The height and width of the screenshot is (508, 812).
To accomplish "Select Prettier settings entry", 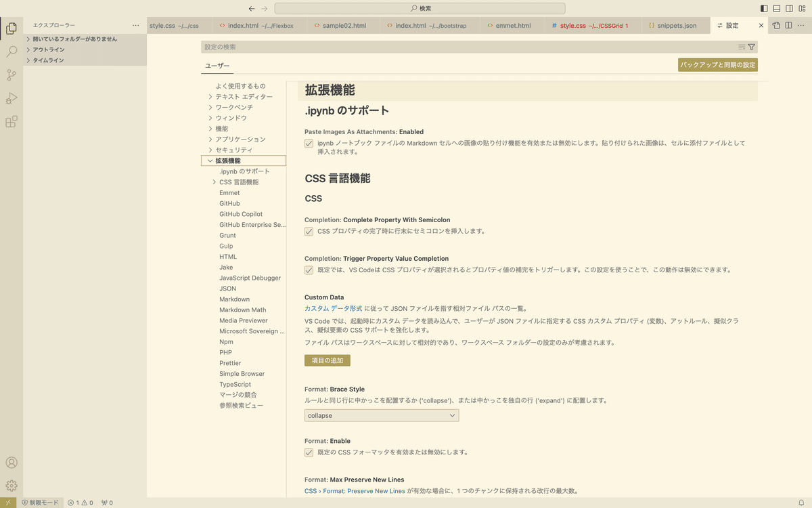I will pyautogui.click(x=230, y=363).
